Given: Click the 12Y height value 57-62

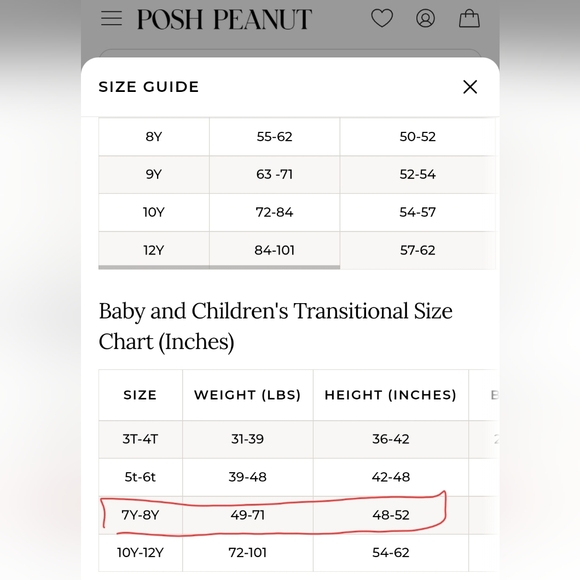Looking at the screenshot, I should coord(418,250).
